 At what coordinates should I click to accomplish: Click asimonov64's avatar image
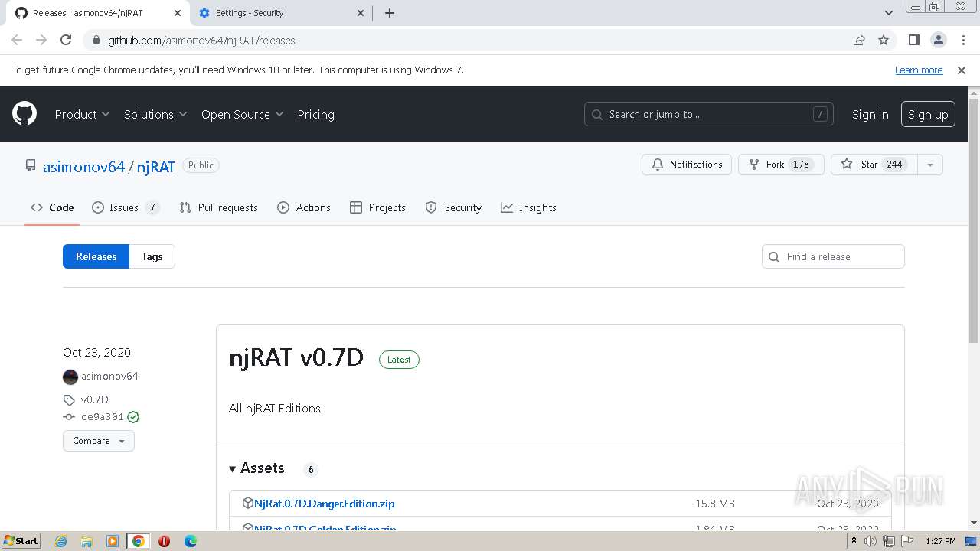tap(70, 377)
